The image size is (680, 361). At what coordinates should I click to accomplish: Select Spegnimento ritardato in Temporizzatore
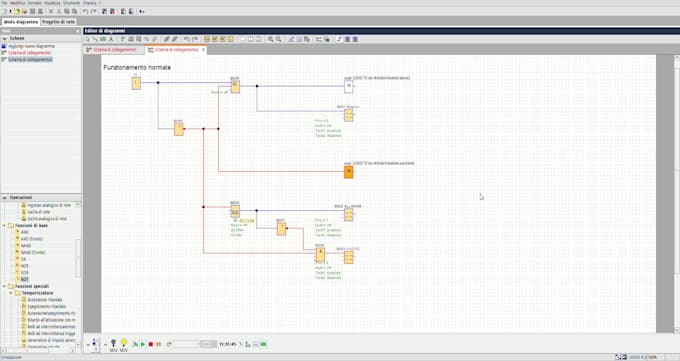tap(47, 306)
